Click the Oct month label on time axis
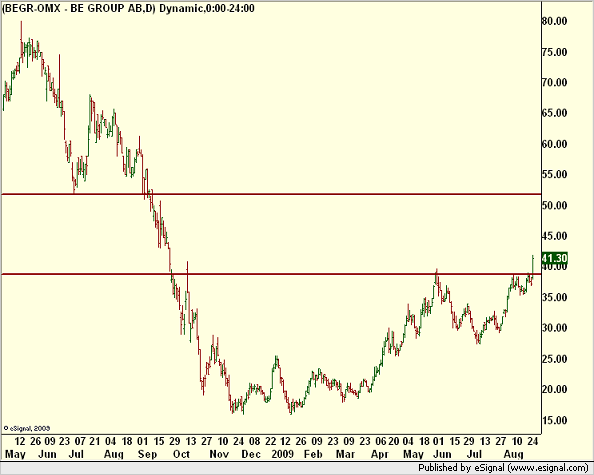 (x=181, y=454)
